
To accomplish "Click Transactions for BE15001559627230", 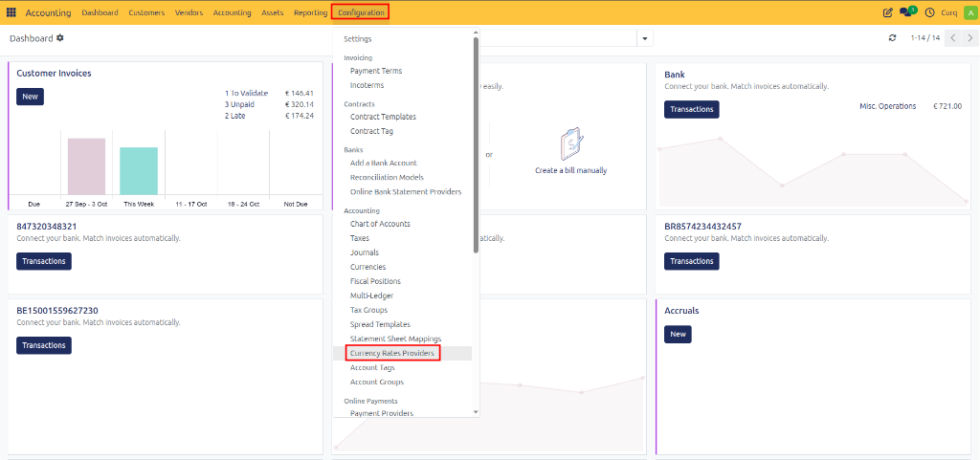I will tap(44, 345).
